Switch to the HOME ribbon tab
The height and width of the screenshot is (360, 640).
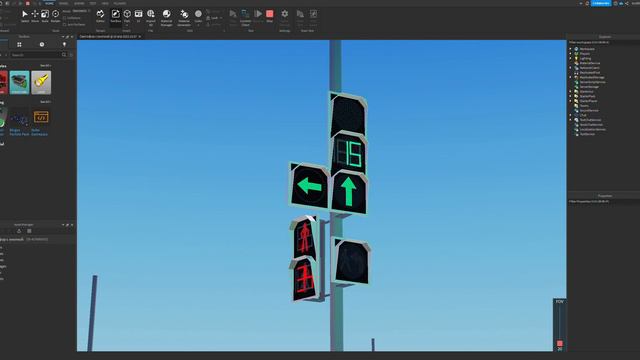[x=49, y=3]
